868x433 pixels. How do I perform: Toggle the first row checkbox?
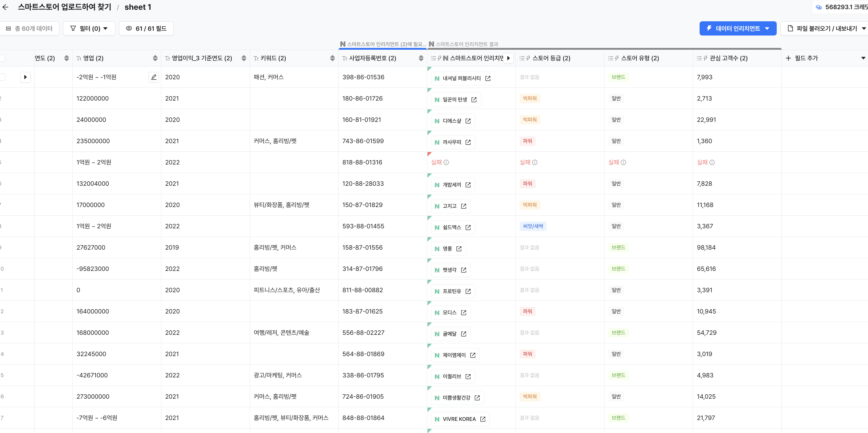click(2, 77)
